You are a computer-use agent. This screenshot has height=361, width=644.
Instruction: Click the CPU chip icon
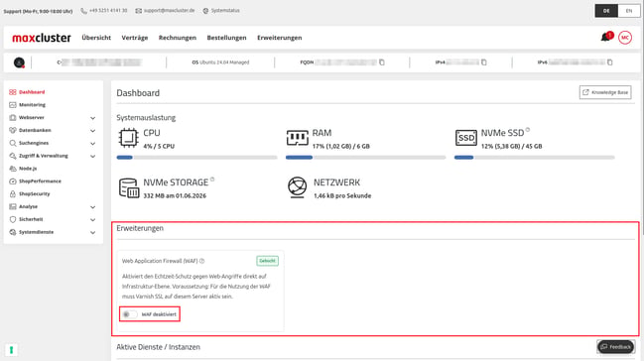128,138
